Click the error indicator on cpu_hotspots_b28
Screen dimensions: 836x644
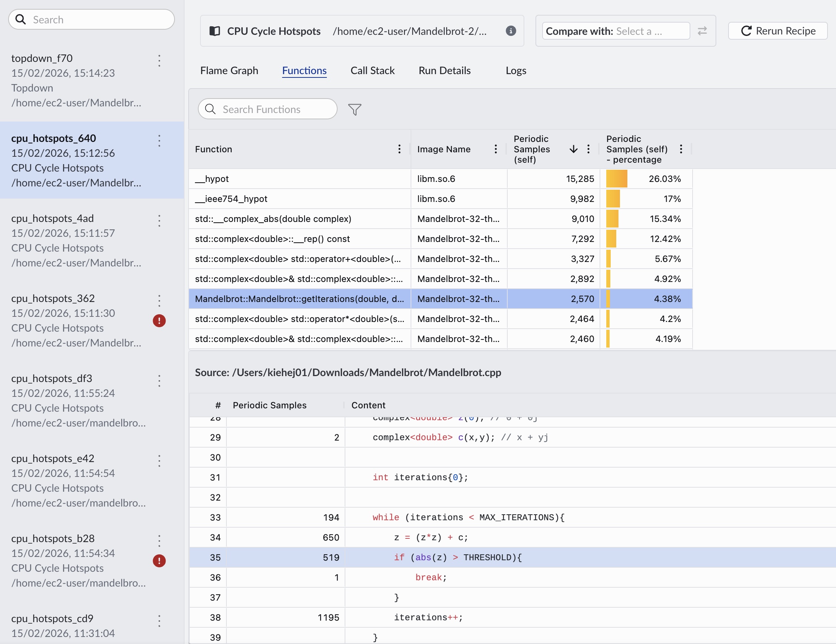pyautogui.click(x=159, y=561)
